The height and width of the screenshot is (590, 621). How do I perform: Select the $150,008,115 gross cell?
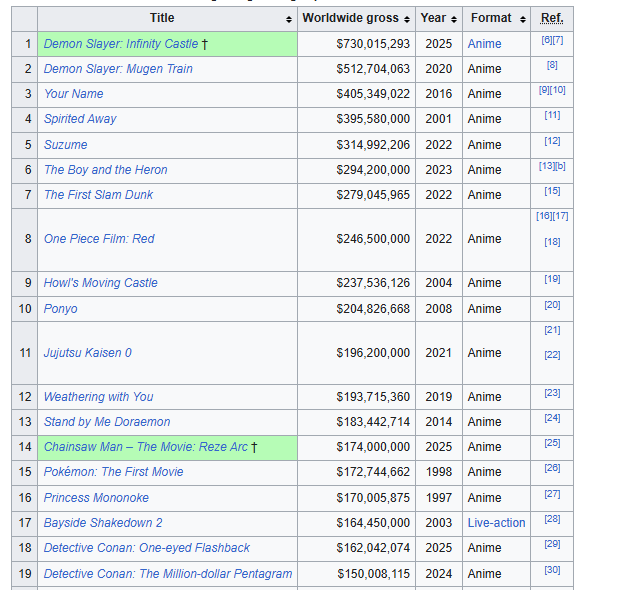tap(356, 574)
